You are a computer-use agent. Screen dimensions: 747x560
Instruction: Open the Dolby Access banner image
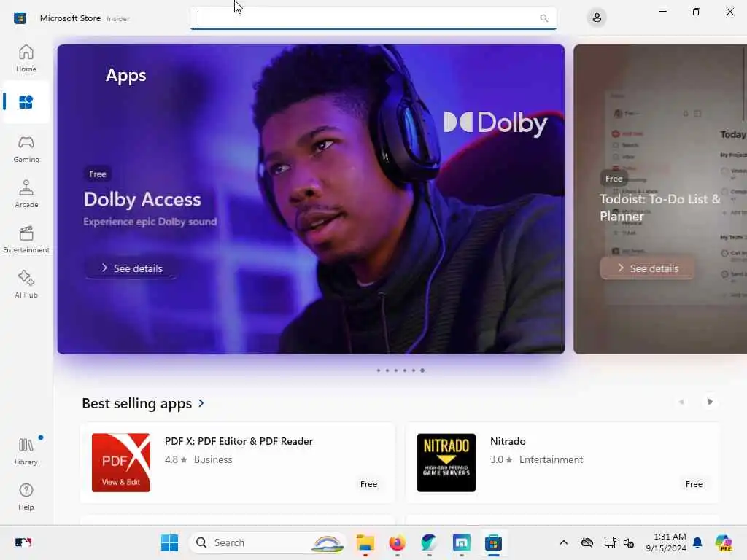coord(311,199)
